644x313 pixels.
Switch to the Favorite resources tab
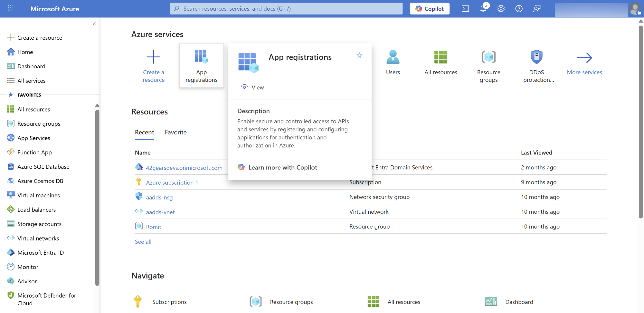(175, 132)
